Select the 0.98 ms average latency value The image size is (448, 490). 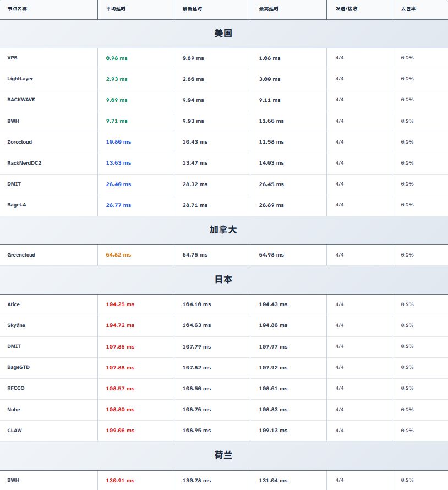117,58
